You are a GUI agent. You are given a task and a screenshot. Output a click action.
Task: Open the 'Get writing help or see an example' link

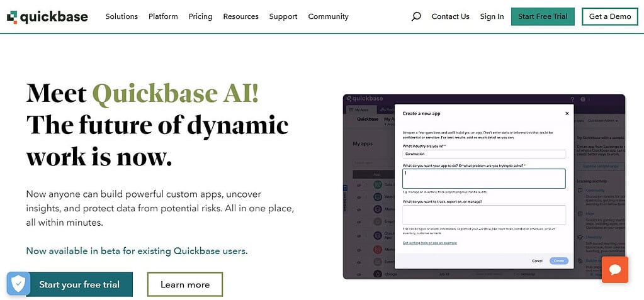point(429,243)
